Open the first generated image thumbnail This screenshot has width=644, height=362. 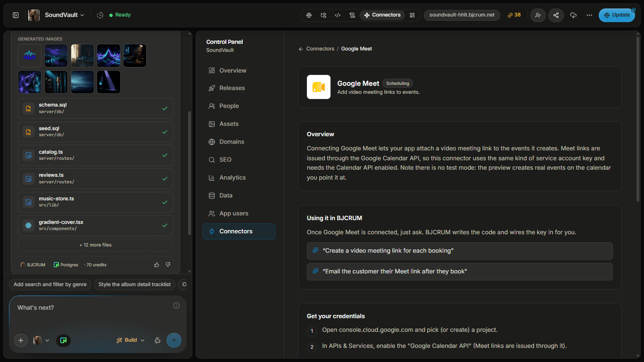30,56
